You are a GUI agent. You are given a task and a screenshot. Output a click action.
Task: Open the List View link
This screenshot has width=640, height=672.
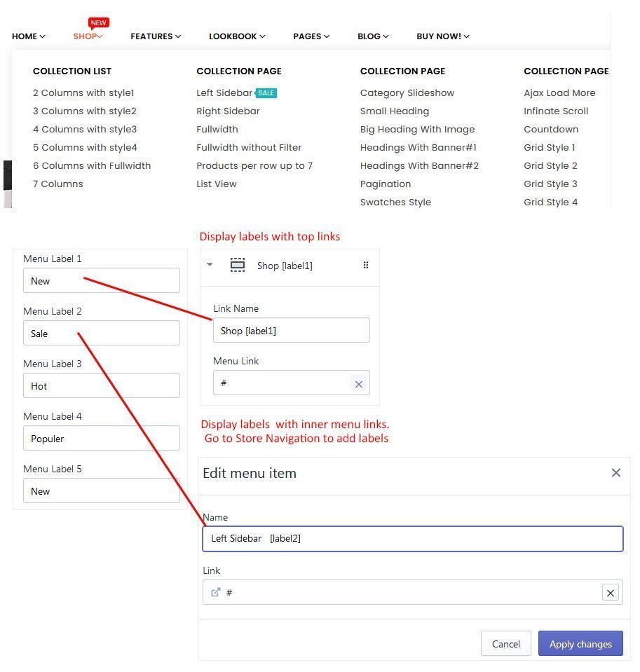217,184
